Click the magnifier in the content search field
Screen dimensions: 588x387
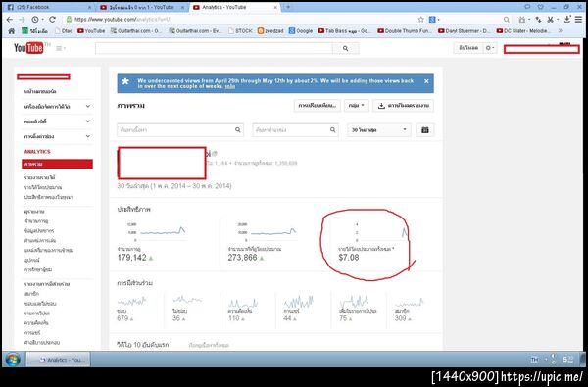click(x=238, y=130)
